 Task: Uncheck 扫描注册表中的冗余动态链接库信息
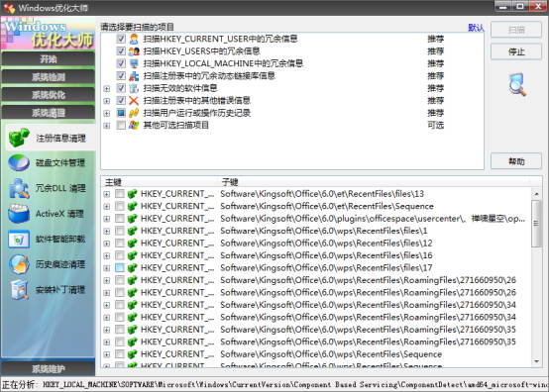pos(121,76)
